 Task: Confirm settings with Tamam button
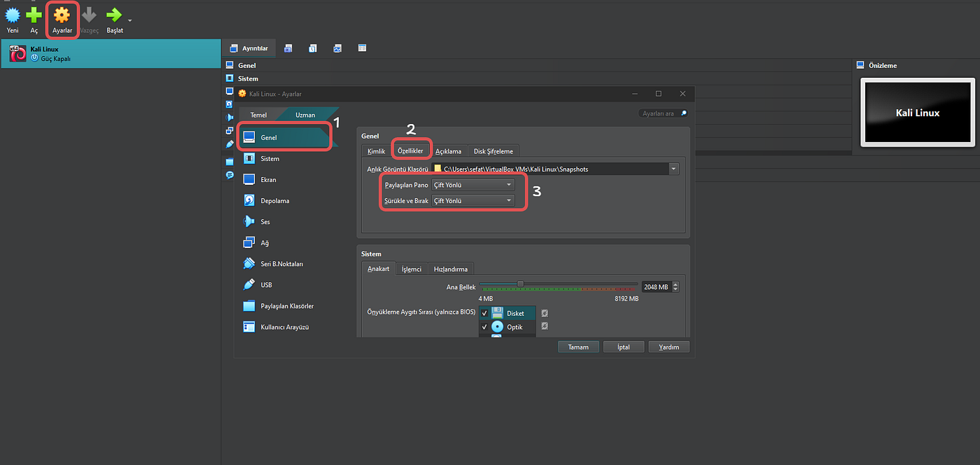point(578,347)
